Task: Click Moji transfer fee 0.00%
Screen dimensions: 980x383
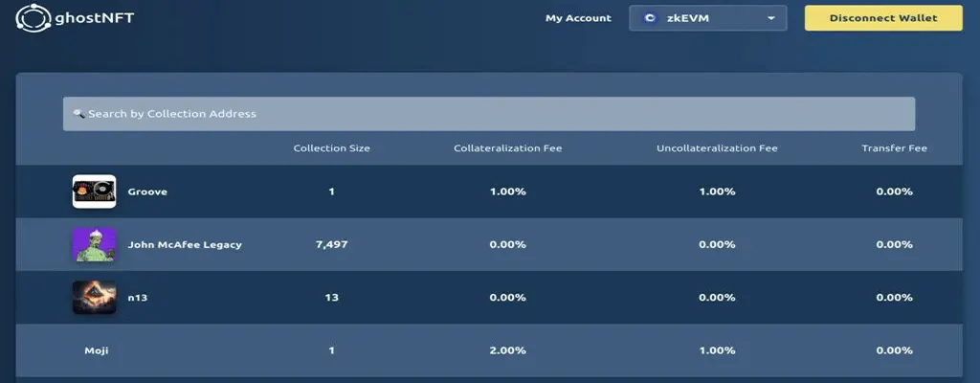Action: tap(895, 351)
